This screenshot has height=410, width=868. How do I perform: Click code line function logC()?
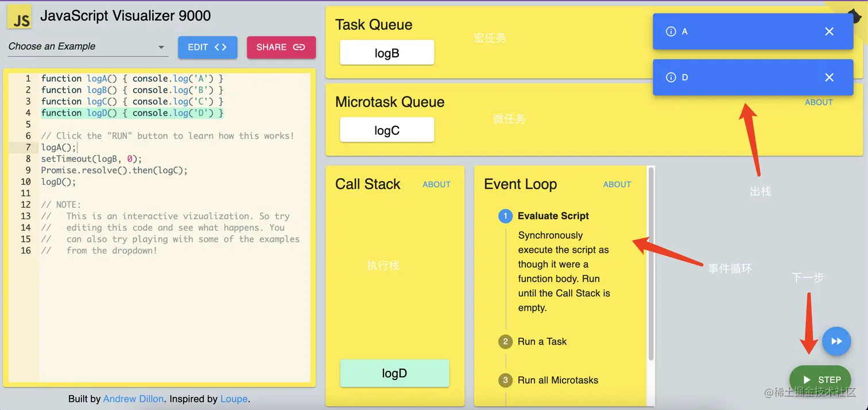(x=132, y=102)
